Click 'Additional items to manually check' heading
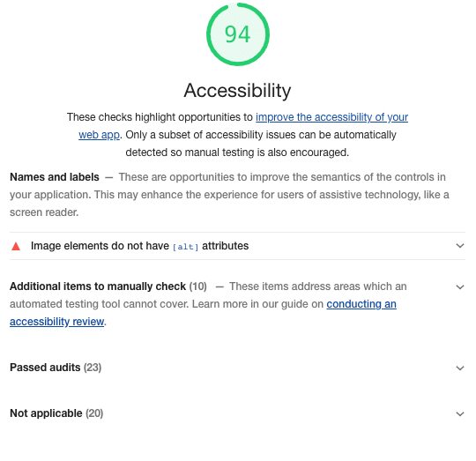The image size is (476, 461). tap(98, 286)
